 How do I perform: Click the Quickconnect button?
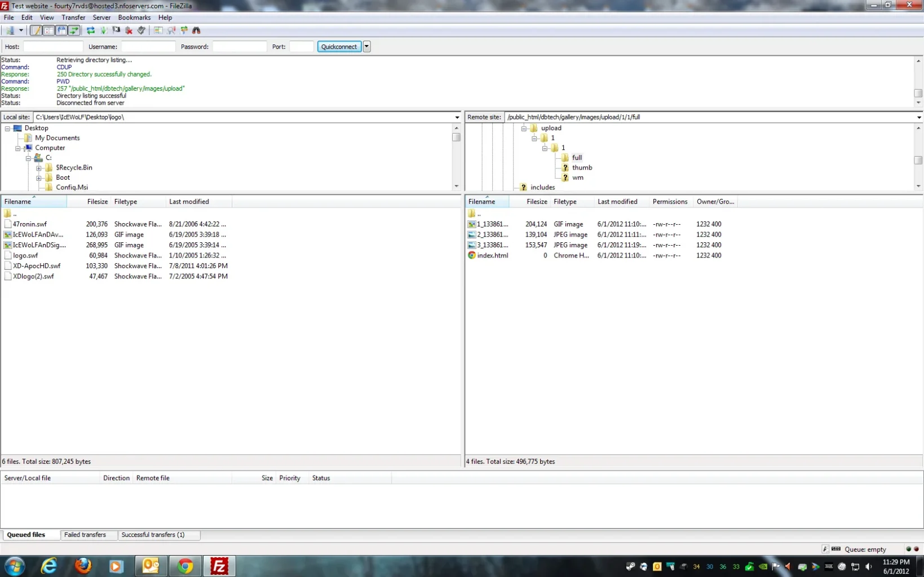(x=339, y=47)
